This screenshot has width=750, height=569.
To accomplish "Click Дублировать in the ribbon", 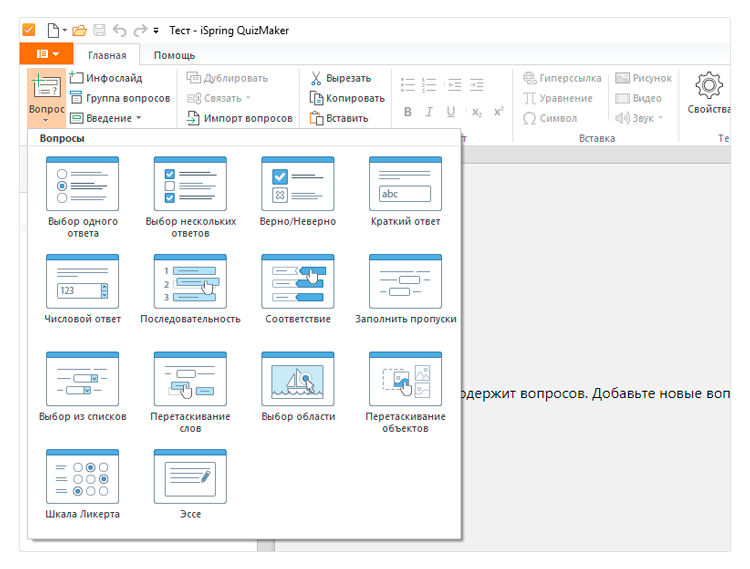I will point(227,78).
